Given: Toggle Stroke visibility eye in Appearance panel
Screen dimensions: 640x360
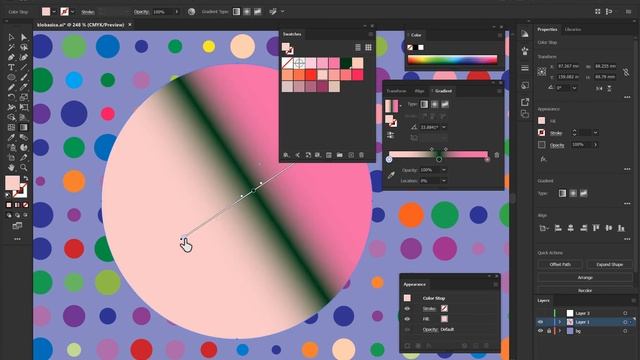Looking at the screenshot, I should coord(407,309).
